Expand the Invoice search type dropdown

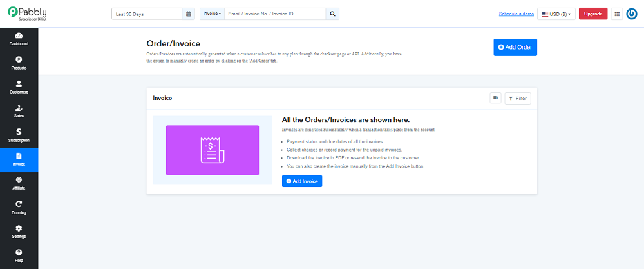212,14
